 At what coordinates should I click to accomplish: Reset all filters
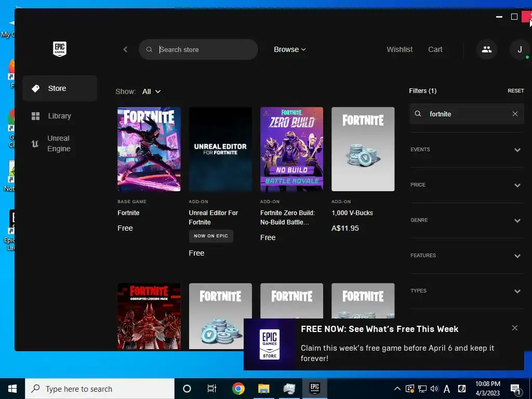[x=516, y=90]
